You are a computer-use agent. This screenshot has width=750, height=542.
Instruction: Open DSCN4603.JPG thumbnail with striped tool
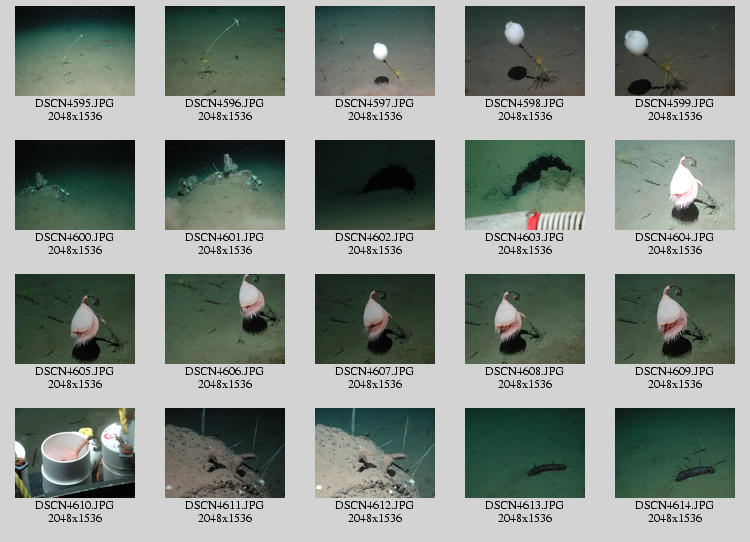pos(525,185)
